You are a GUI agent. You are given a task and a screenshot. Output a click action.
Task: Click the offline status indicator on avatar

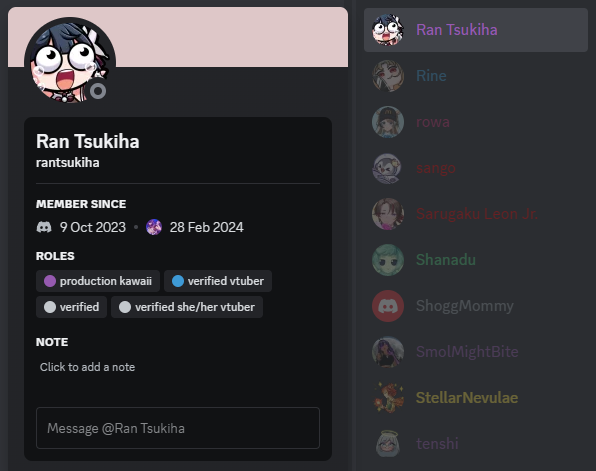click(98, 91)
